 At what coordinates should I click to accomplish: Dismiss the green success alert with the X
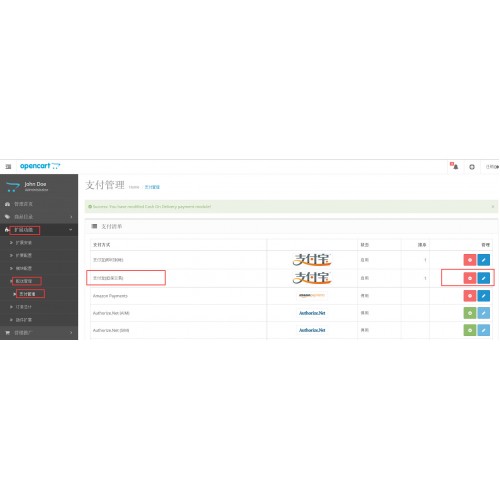493,207
